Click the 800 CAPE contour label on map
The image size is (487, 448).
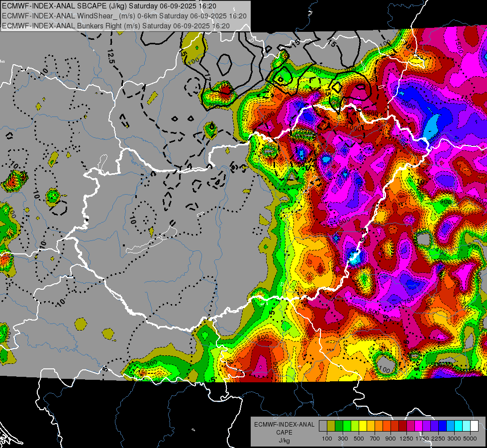coord(263,337)
